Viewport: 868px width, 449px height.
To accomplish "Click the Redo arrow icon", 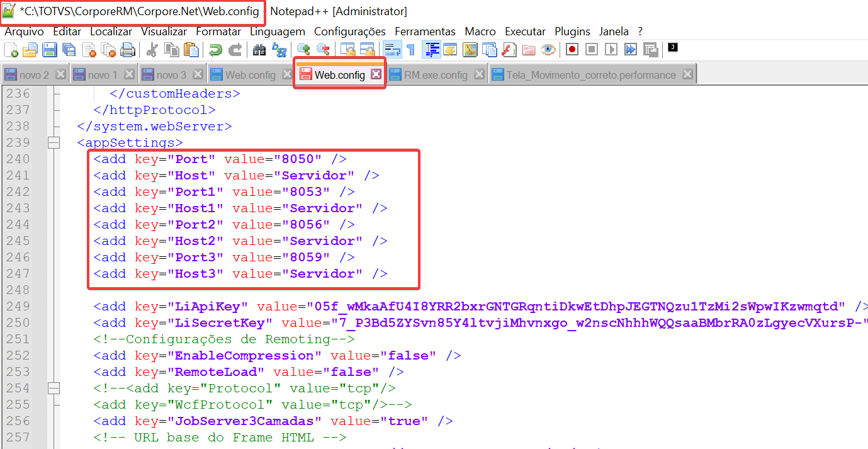I will click(235, 49).
